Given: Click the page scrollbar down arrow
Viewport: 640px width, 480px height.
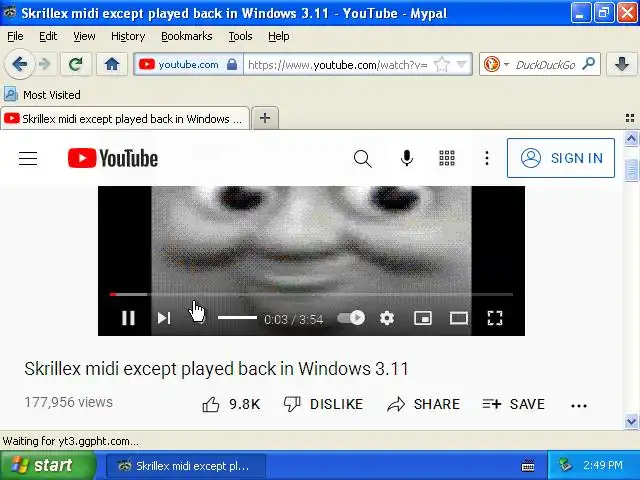Looking at the screenshot, I should pos(631,421).
